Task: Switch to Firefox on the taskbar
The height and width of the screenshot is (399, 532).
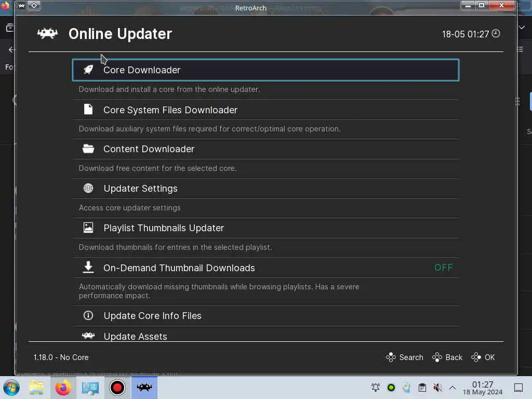Action: click(x=63, y=388)
